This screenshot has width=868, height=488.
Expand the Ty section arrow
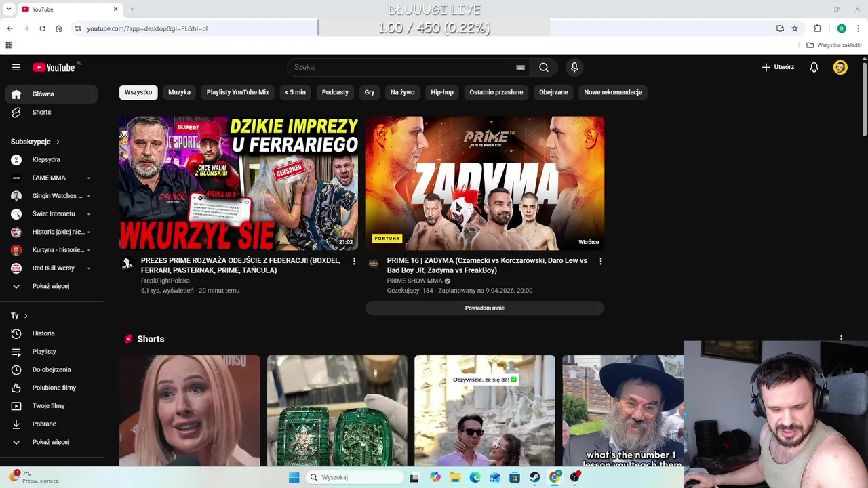[x=26, y=316]
